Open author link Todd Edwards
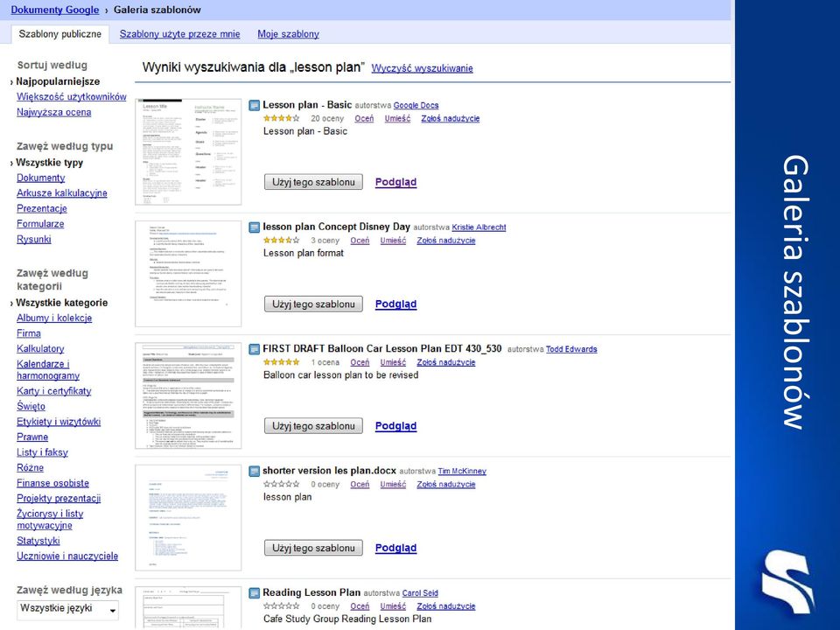The height and width of the screenshot is (630, 840). pos(571,349)
